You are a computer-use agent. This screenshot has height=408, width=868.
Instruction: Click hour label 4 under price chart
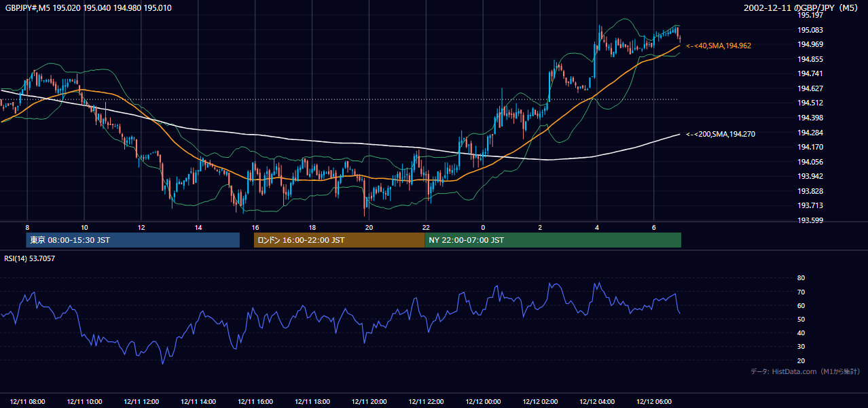597,227
